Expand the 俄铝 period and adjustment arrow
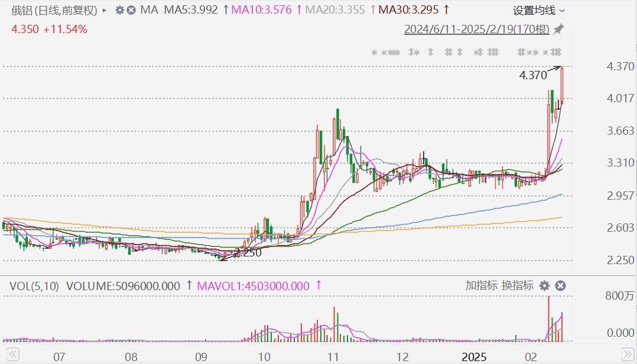The height and width of the screenshot is (364, 637). [105, 11]
